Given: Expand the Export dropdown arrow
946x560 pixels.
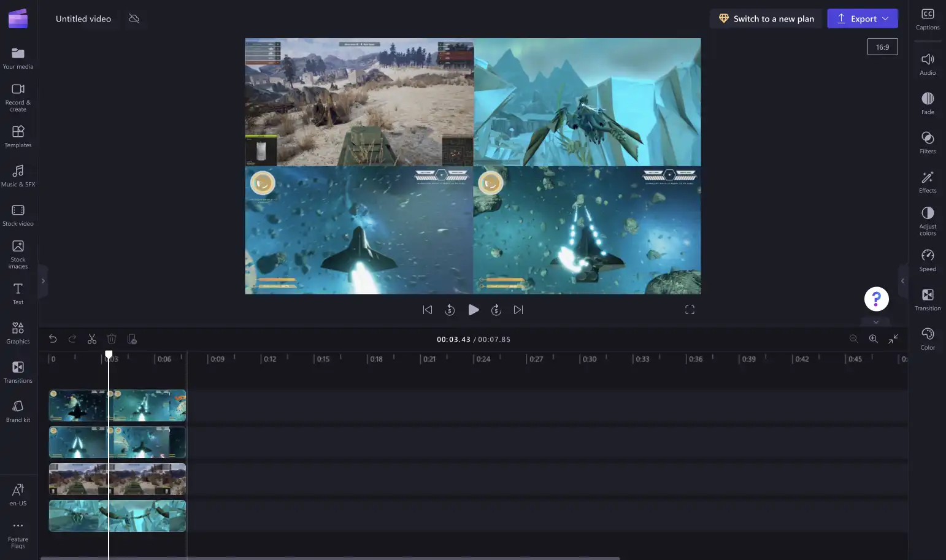Looking at the screenshot, I should point(885,18).
